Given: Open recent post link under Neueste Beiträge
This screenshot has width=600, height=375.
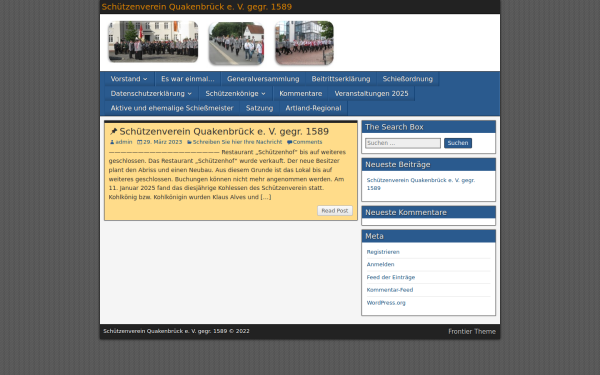Looking at the screenshot, I should [x=421, y=184].
